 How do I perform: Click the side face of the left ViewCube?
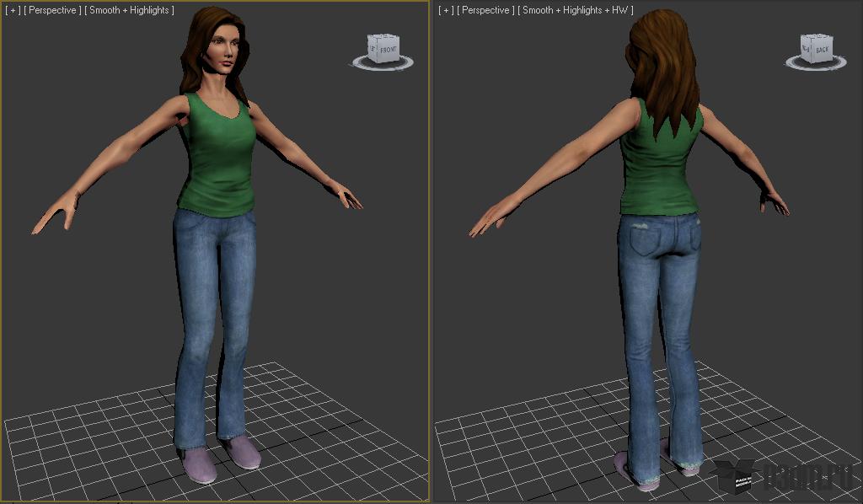(373, 49)
